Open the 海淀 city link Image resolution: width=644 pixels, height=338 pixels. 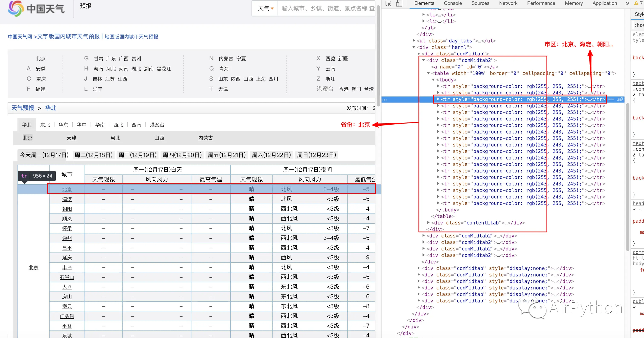coord(67,199)
